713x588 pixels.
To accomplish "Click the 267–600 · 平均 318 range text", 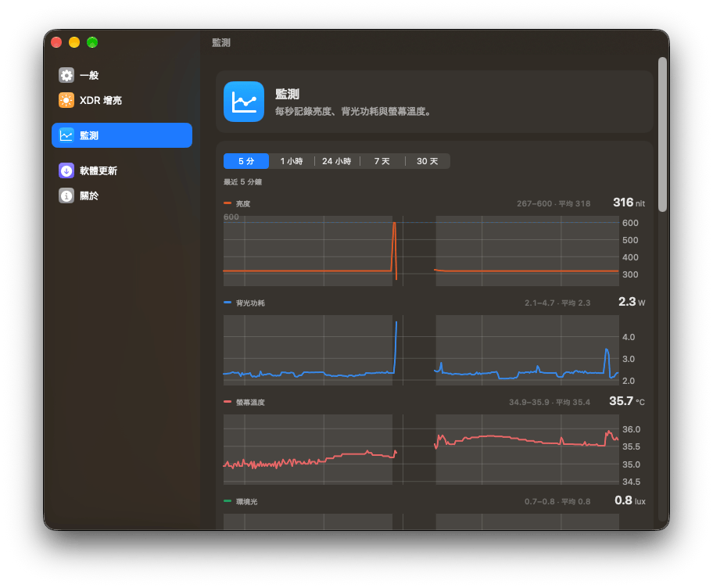I will [x=554, y=204].
